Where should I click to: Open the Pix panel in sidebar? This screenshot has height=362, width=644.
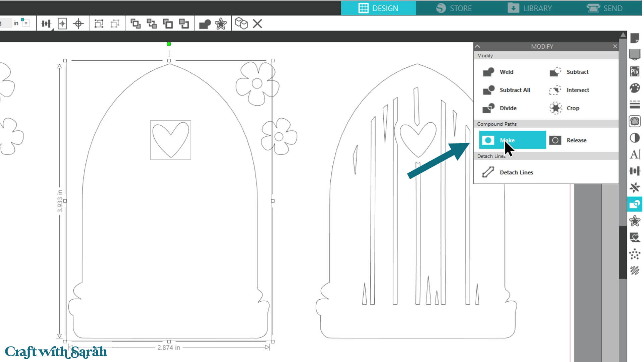click(x=635, y=71)
